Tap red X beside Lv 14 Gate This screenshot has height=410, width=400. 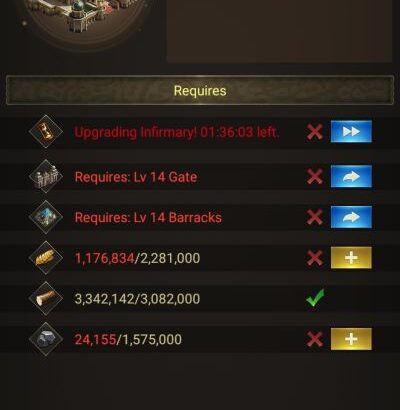(x=315, y=177)
